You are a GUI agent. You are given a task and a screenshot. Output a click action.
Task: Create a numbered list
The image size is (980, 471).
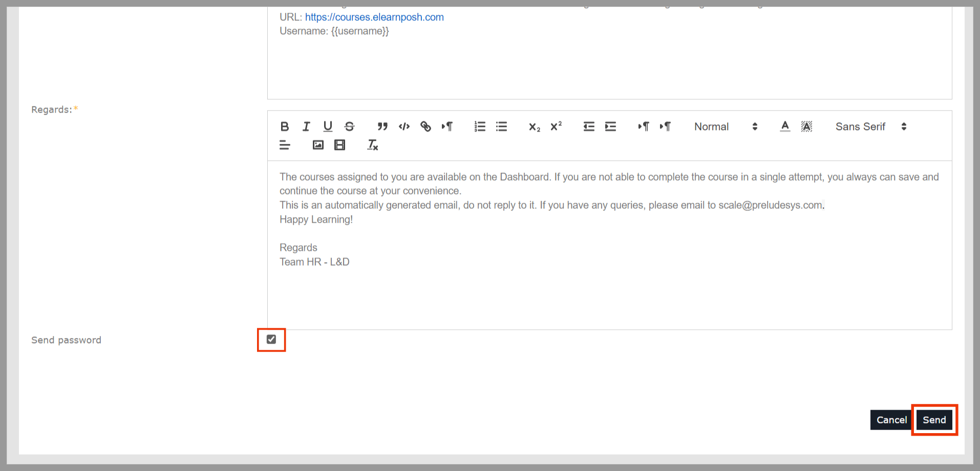(x=480, y=126)
